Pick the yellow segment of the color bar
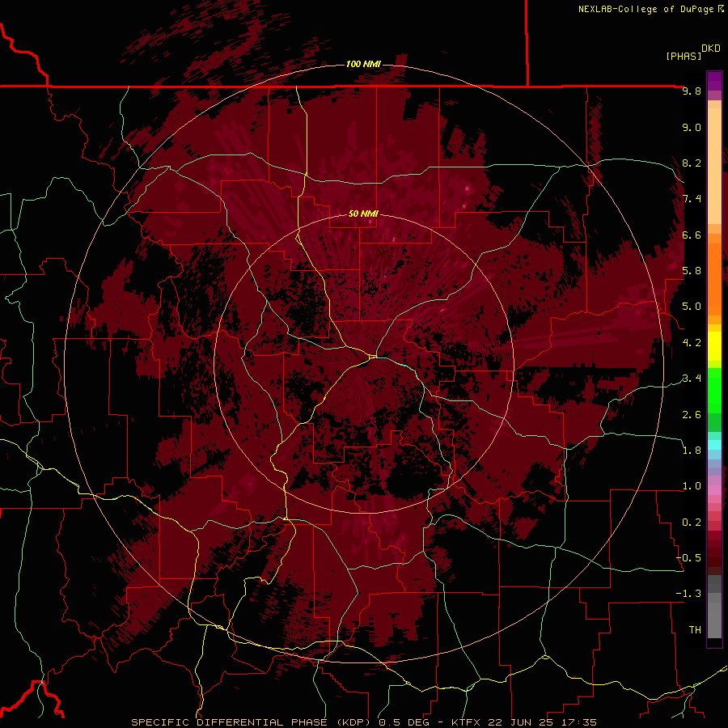The height and width of the screenshot is (728, 728). 714,346
